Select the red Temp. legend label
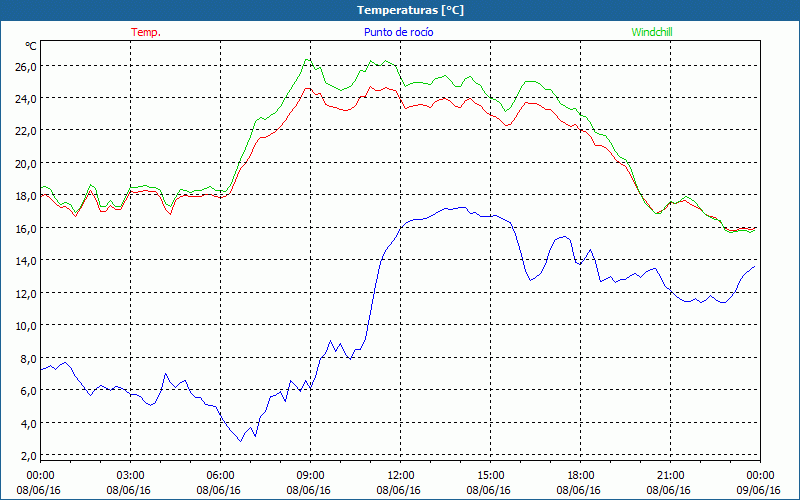Screen dimensions: 800x500 [146, 32]
